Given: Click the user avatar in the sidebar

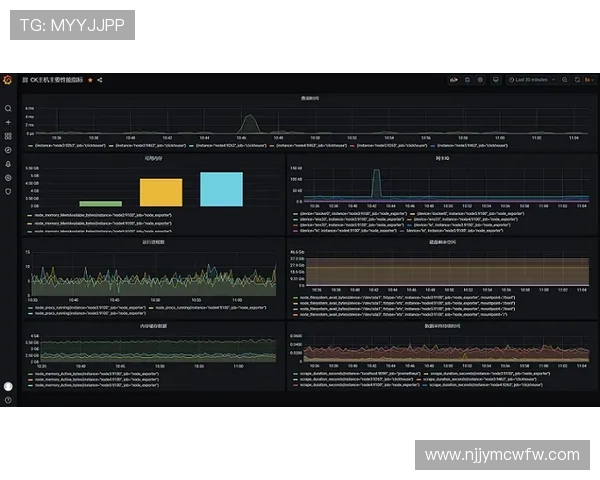Looking at the screenshot, I should (8, 386).
